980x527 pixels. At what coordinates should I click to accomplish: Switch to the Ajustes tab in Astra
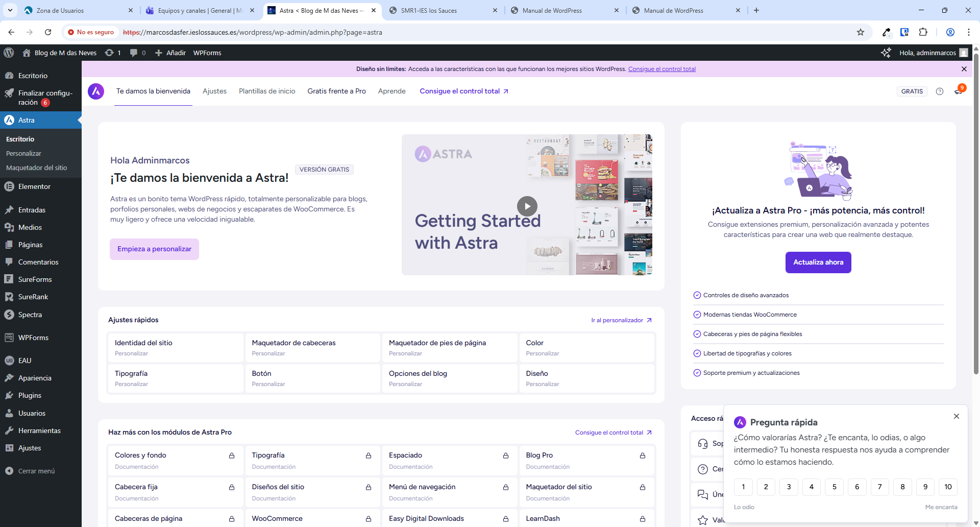pos(214,91)
